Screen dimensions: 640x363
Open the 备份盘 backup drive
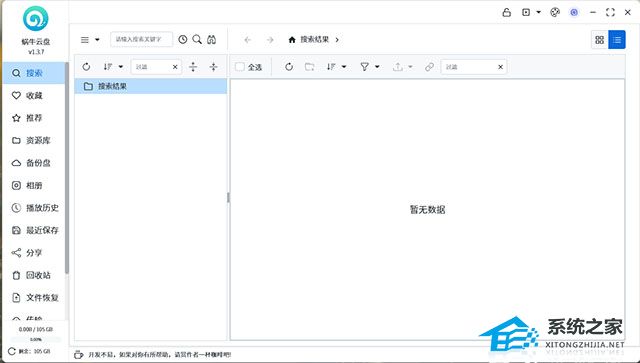(33, 163)
